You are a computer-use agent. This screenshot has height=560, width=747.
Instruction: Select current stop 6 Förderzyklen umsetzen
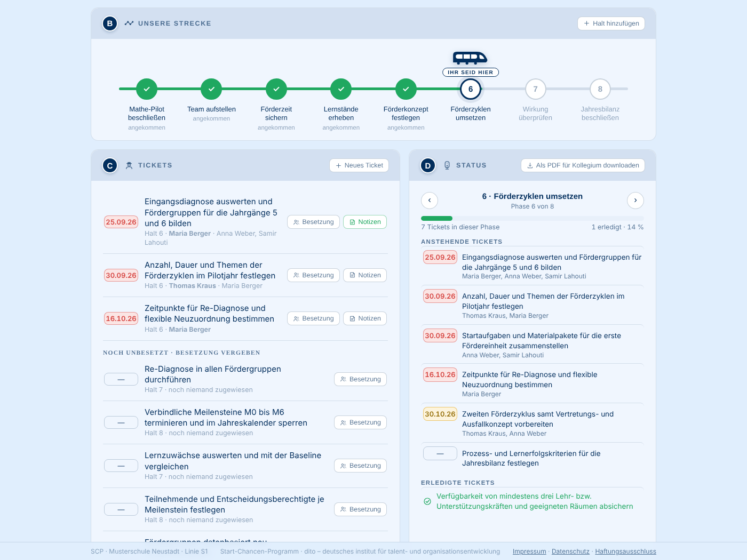coord(471,89)
